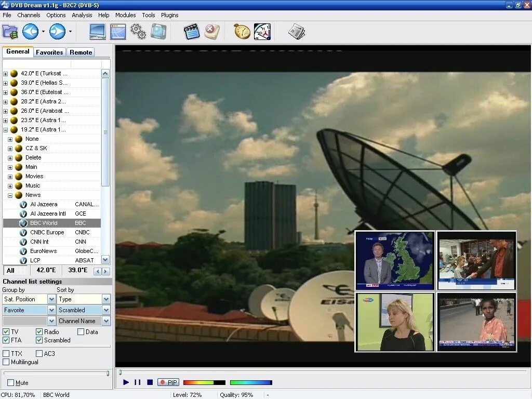Image resolution: width=532 pixels, height=399 pixels.
Task: Open settings via the gears icon
Action: (x=138, y=32)
